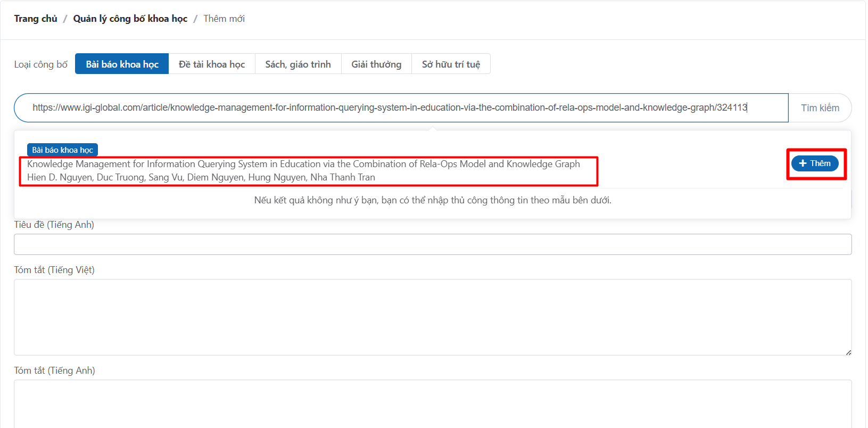This screenshot has width=868, height=428.
Task: Click into the Tiêu đề (Tiếng Anh) input
Action: 432,244
